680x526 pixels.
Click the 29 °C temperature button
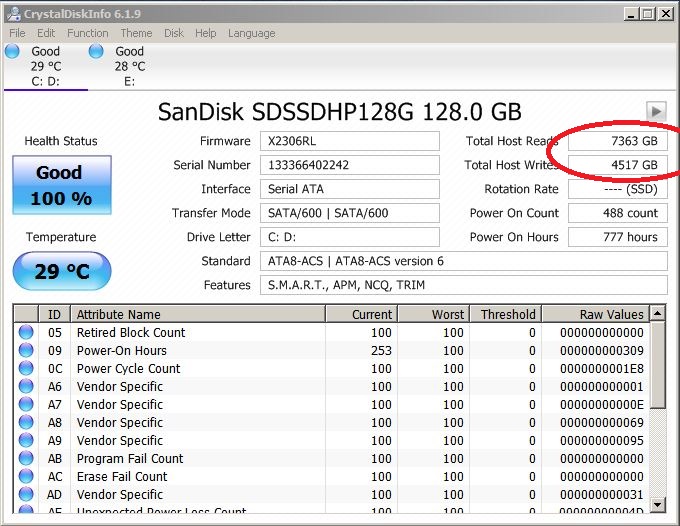[62, 271]
